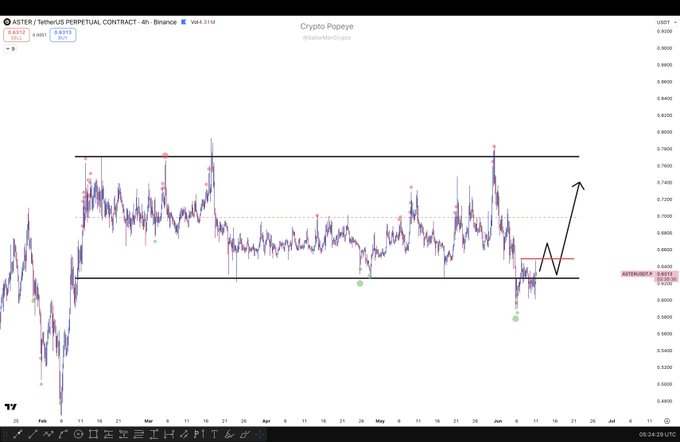Select the short position tool
Screen dimensions: 680x442
coord(124,434)
